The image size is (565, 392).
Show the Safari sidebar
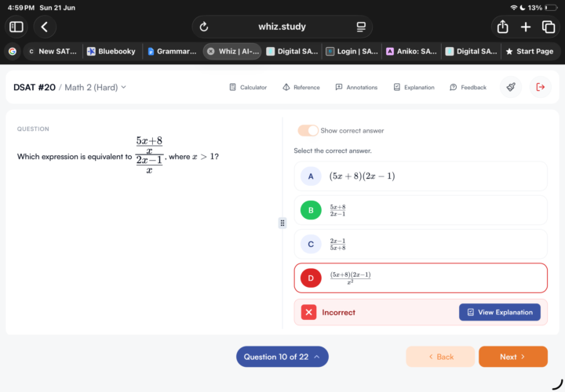point(16,27)
